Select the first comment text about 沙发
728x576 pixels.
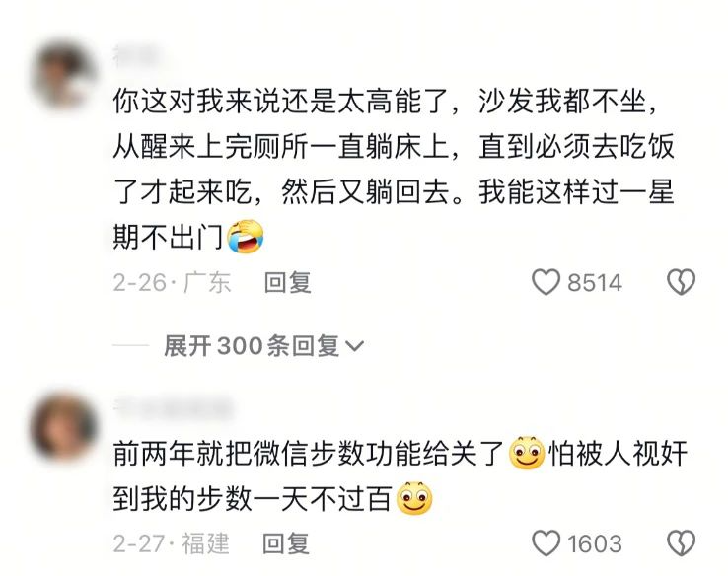394,169
